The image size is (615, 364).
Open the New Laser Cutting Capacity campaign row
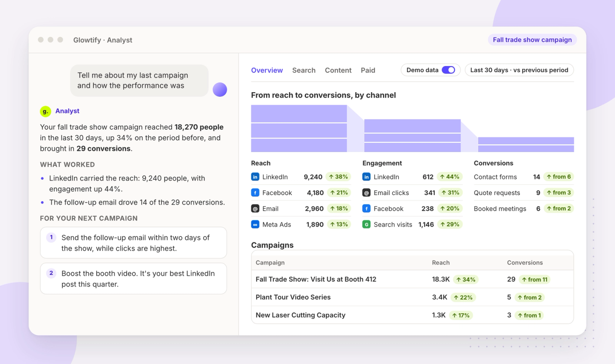412,315
